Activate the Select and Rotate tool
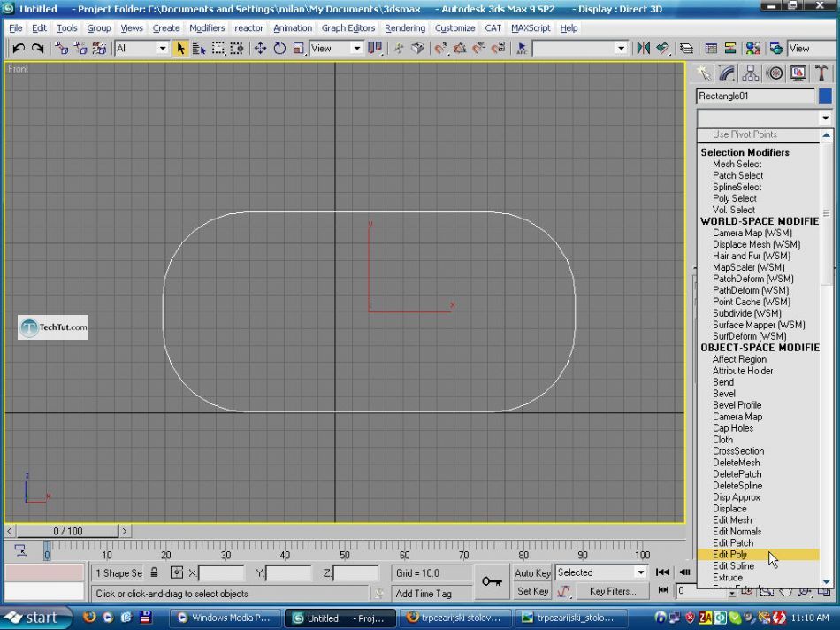 pos(279,49)
